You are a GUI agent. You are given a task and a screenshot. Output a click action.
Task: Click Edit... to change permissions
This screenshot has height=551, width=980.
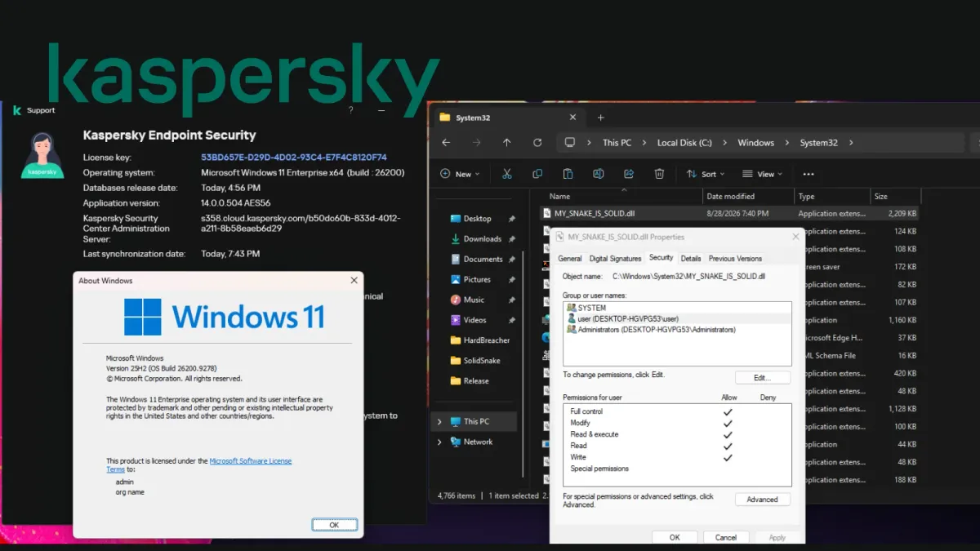click(x=763, y=378)
